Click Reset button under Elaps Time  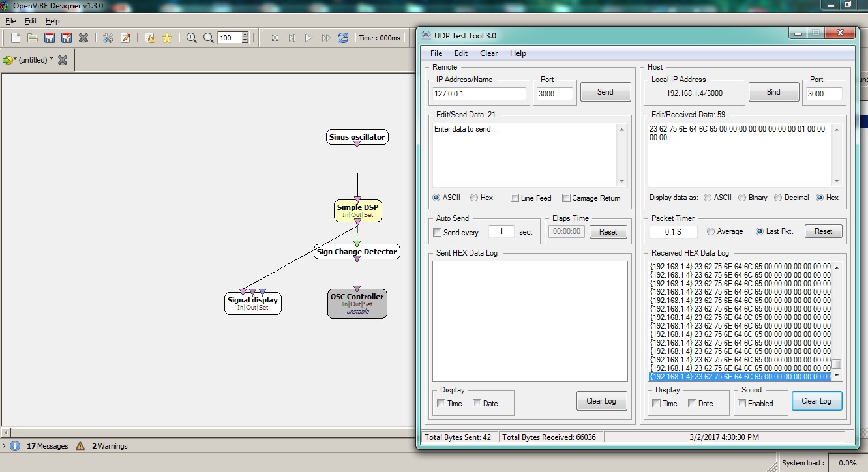(x=608, y=231)
